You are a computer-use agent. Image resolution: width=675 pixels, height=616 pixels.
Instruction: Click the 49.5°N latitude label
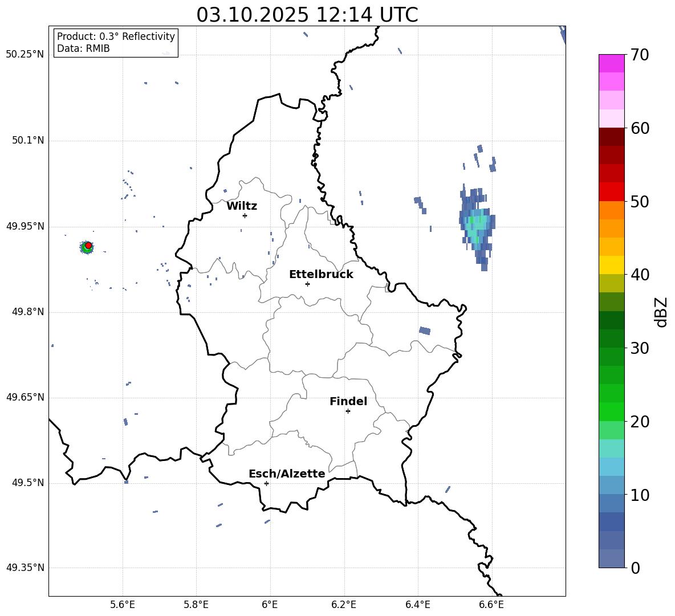click(27, 483)
